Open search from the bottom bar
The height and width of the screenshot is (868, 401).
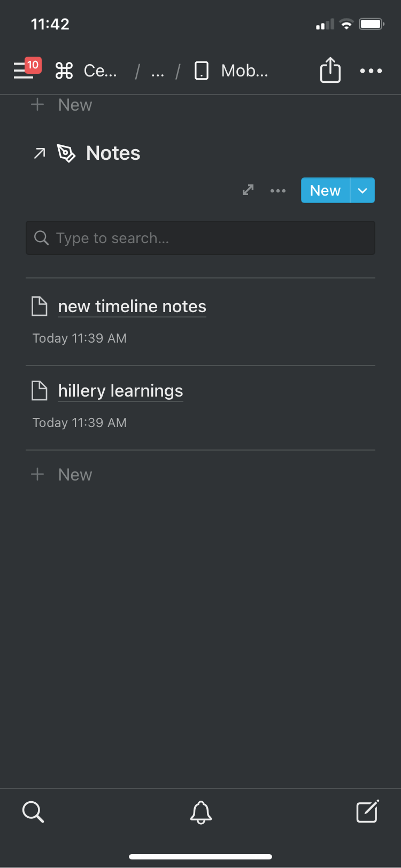tap(33, 812)
